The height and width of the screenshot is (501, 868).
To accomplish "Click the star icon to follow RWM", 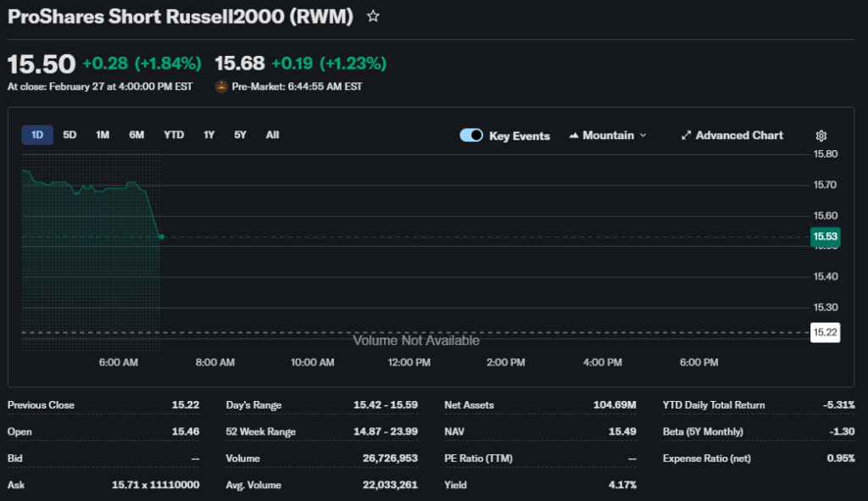I will pyautogui.click(x=373, y=16).
